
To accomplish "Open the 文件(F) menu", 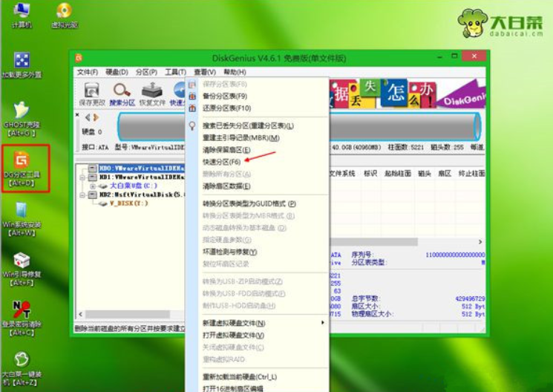I will point(88,72).
